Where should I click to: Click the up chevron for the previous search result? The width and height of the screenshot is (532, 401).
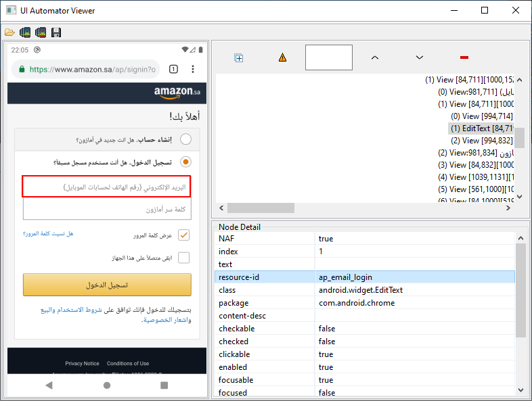[x=374, y=57]
